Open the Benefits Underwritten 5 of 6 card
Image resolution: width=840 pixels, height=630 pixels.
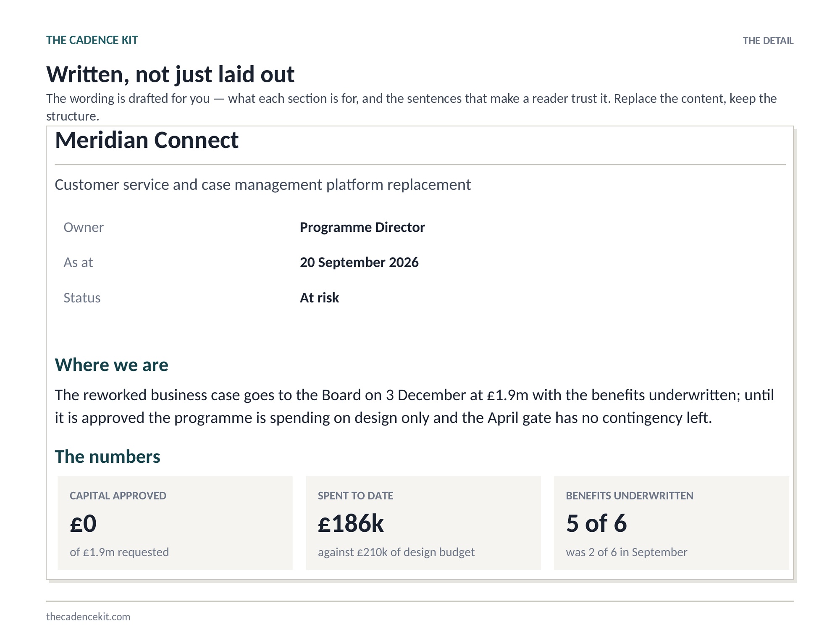pyautogui.click(x=672, y=523)
